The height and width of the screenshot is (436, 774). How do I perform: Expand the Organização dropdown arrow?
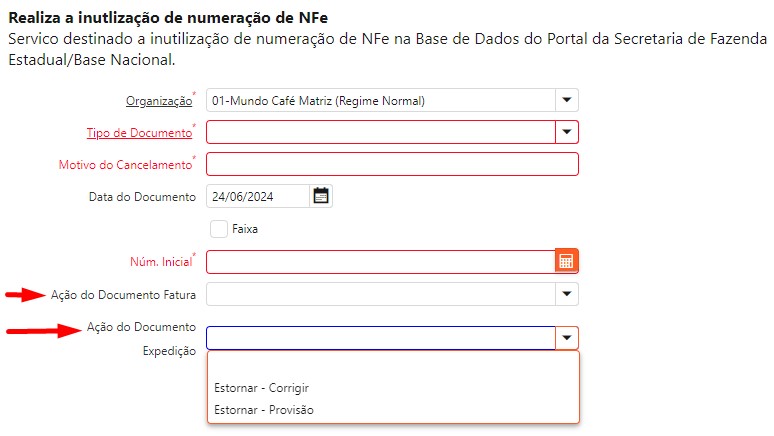pyautogui.click(x=567, y=100)
